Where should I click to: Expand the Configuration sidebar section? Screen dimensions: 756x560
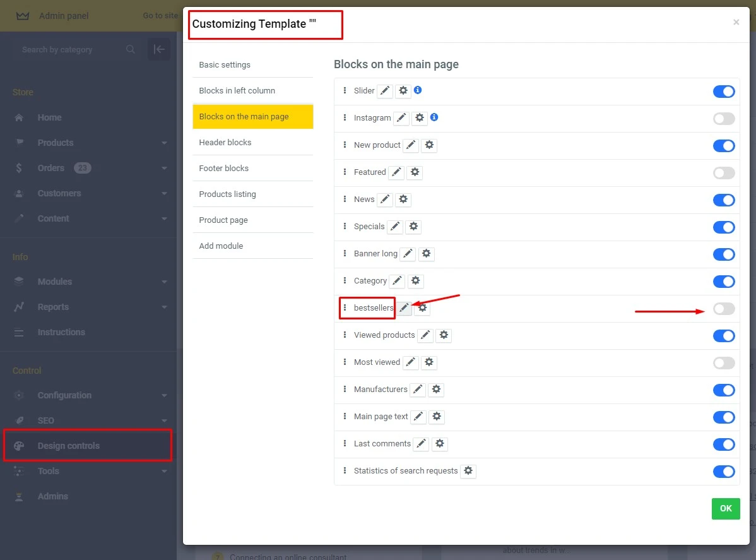click(164, 396)
